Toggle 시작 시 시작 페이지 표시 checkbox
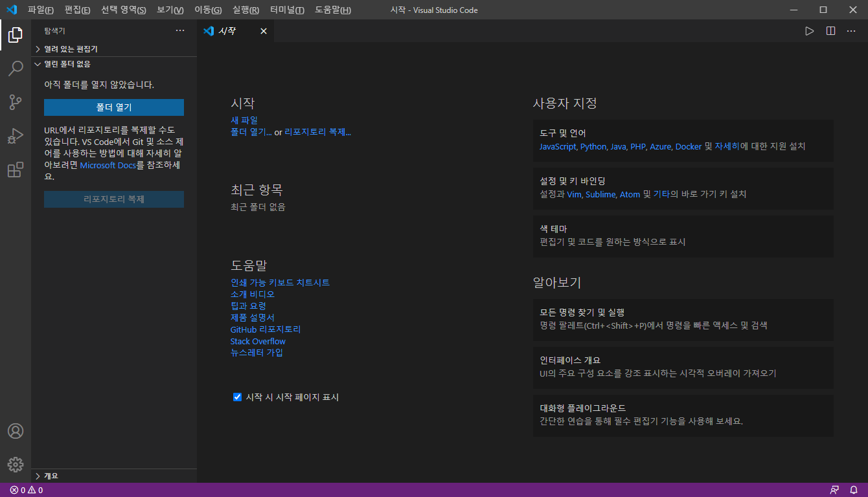 point(237,397)
